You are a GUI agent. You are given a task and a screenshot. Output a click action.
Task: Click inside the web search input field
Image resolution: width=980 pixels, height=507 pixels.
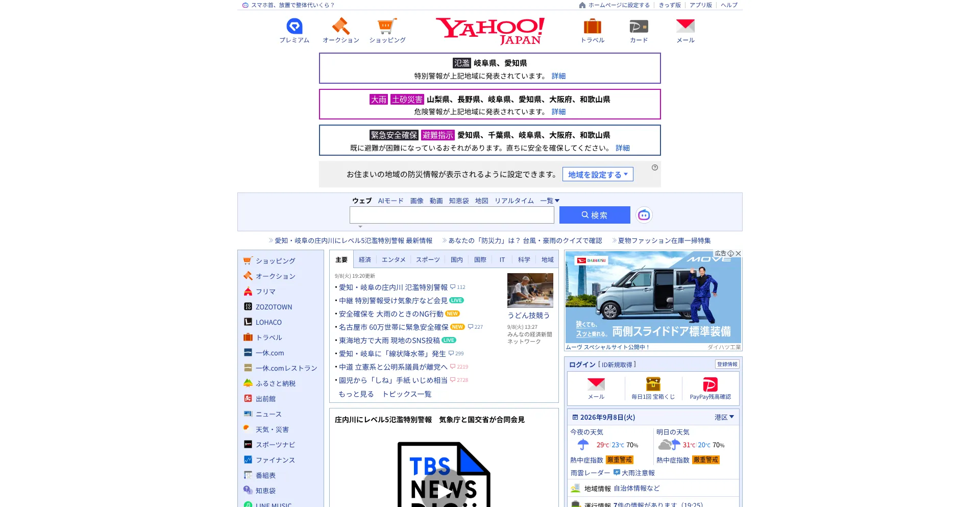click(452, 215)
